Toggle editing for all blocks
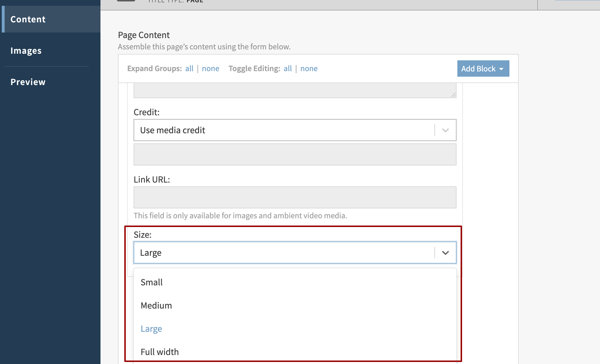Image resolution: width=600 pixels, height=364 pixels. click(288, 69)
